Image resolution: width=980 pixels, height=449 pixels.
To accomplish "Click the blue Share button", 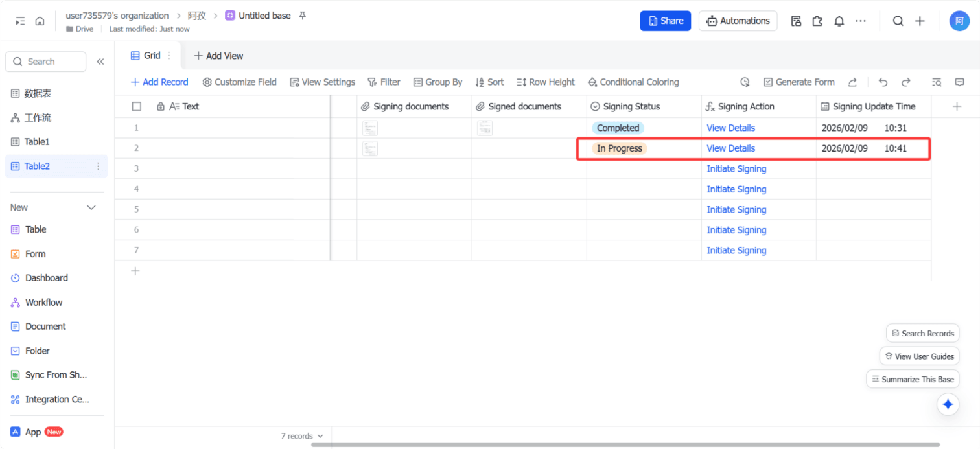I will tap(665, 21).
